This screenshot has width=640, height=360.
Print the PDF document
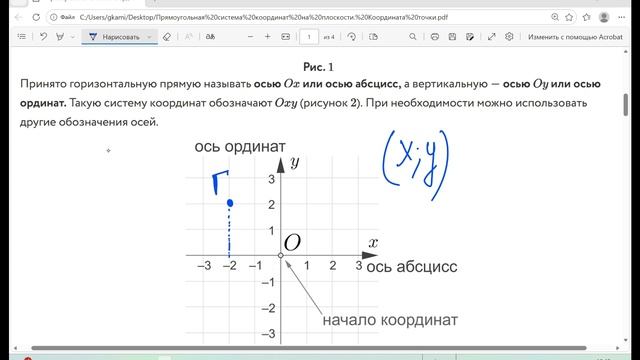435,37
